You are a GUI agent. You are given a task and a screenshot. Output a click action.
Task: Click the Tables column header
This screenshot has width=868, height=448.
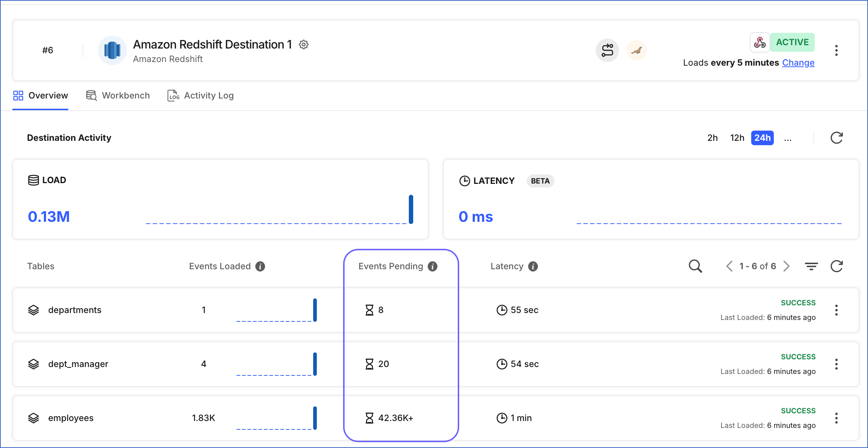41,266
